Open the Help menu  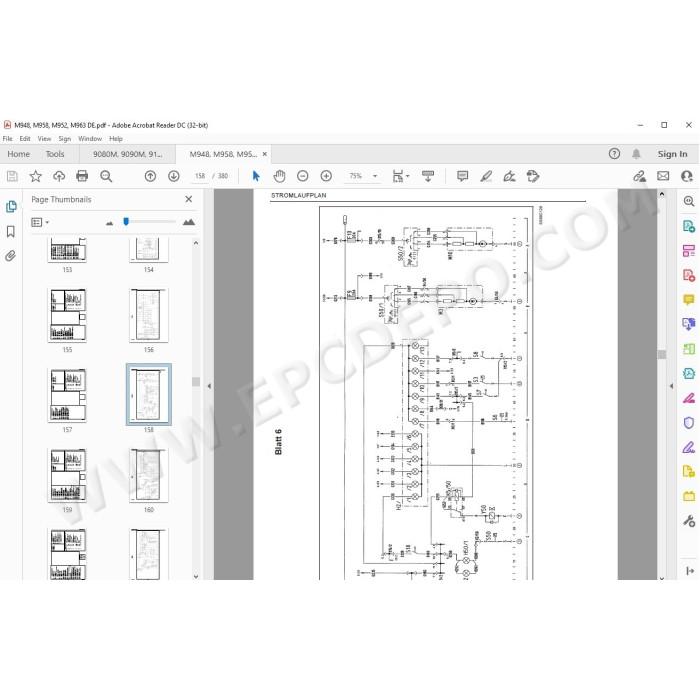pos(116,139)
